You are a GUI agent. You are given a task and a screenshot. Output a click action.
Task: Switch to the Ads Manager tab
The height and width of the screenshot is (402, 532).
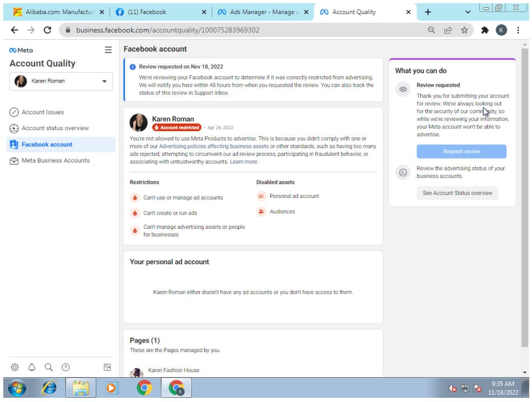pyautogui.click(x=263, y=12)
